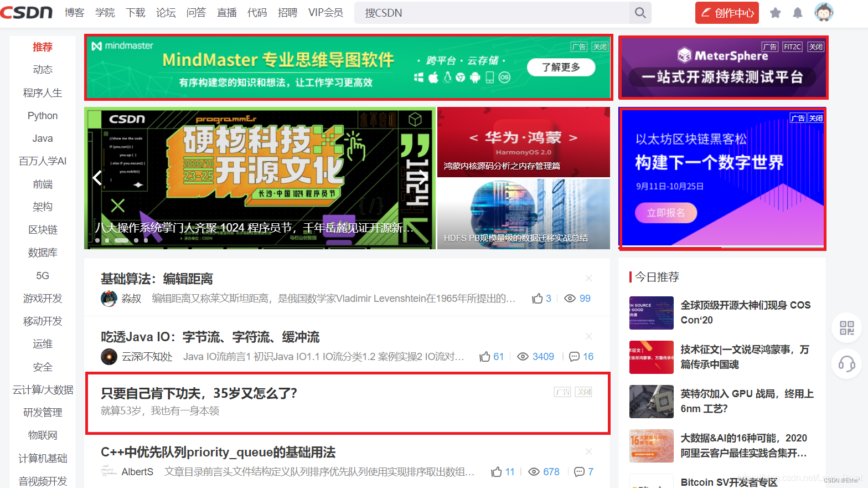
Task: Select 动态 sidebar category
Action: click(x=43, y=70)
